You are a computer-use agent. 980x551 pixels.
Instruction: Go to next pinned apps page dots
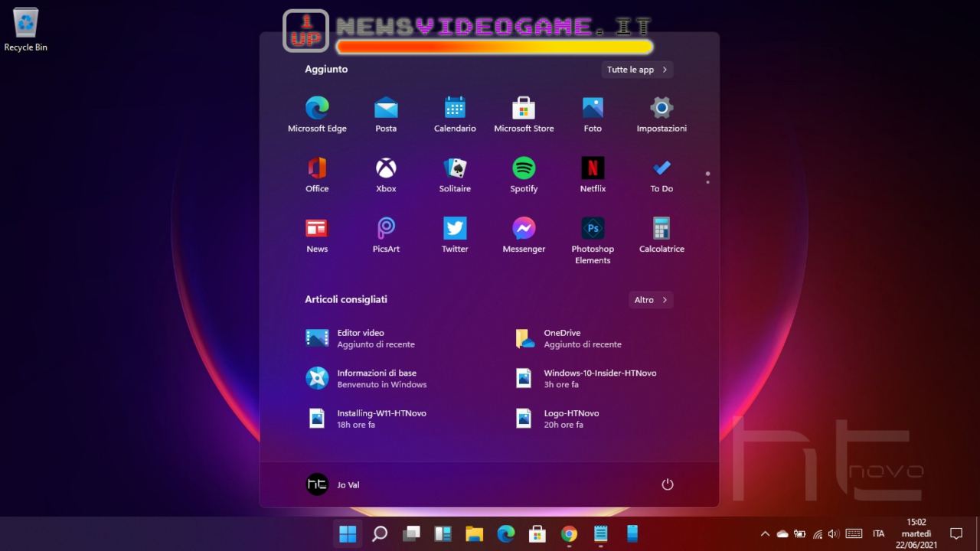click(707, 178)
